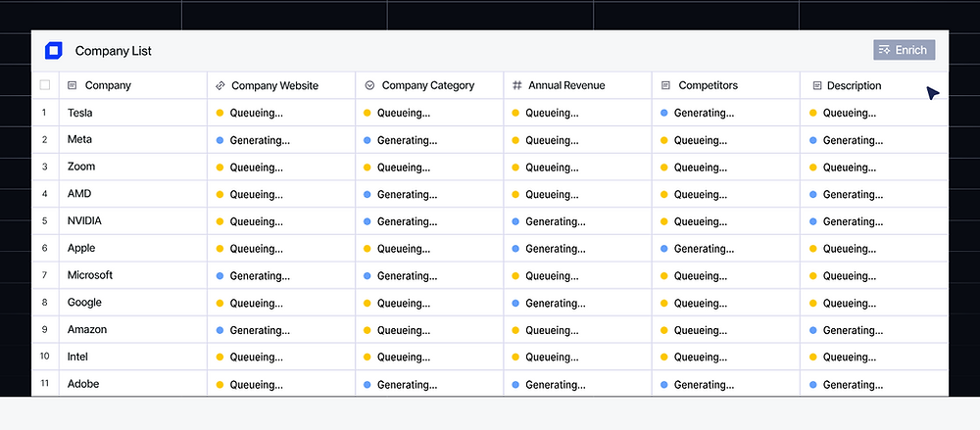Select the Intel company cell
The width and height of the screenshot is (980, 430).
[x=133, y=357]
